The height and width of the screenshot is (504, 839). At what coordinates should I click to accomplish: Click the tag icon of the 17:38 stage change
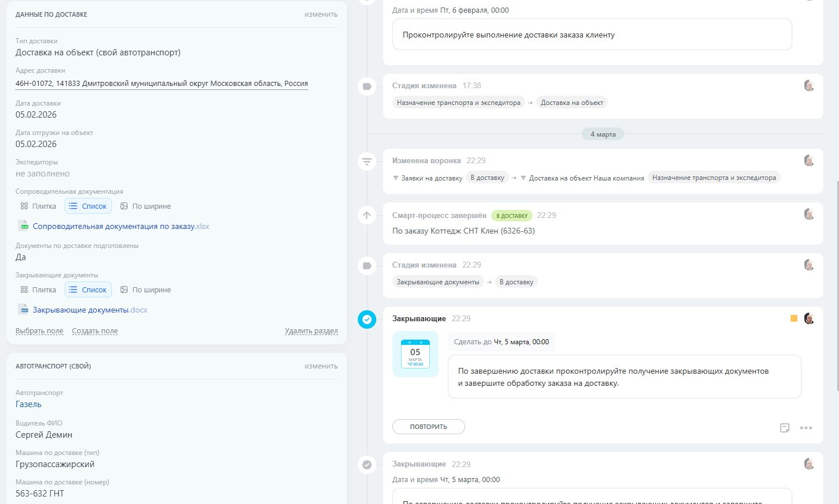[367, 86]
